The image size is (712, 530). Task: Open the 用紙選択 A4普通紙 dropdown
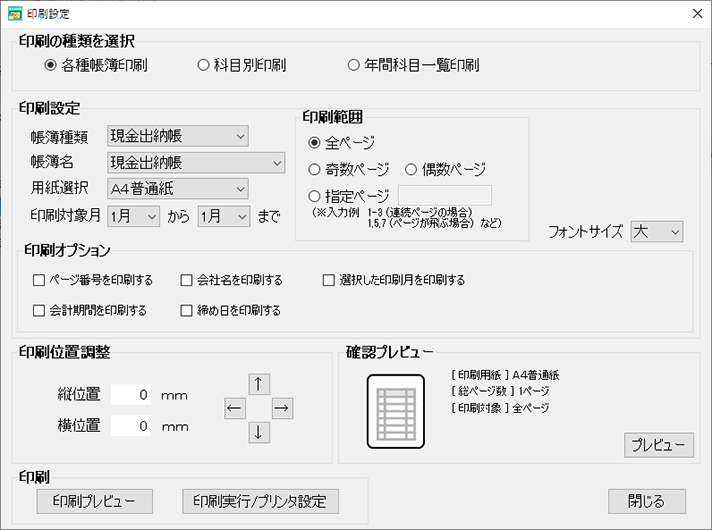tap(178, 189)
